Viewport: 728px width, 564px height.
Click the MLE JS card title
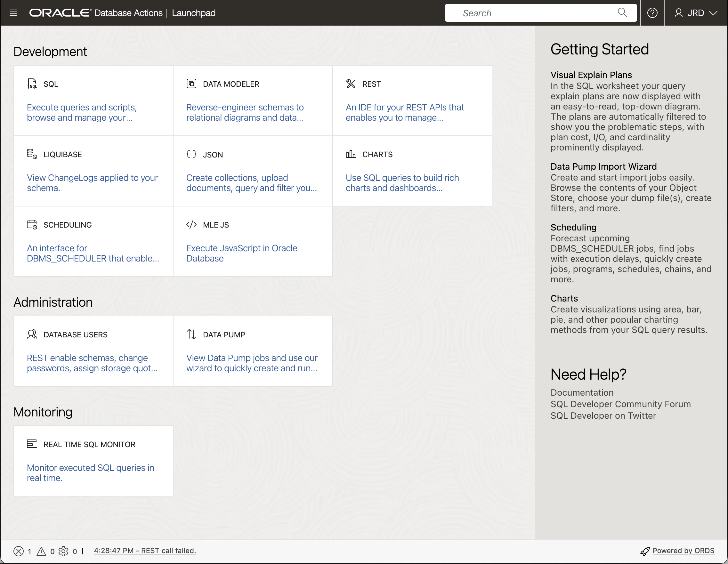pyautogui.click(x=216, y=225)
